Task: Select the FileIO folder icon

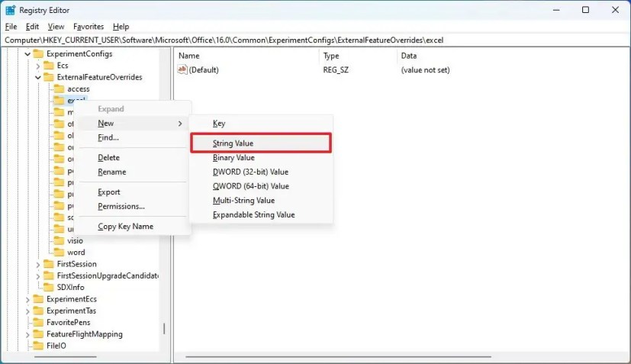Action: [38, 346]
